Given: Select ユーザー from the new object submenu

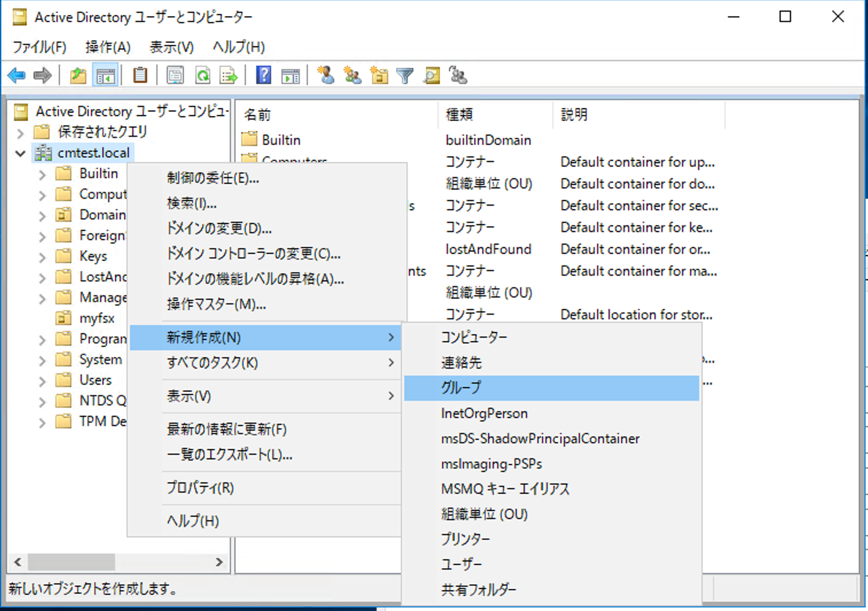Looking at the screenshot, I should [x=552, y=564].
